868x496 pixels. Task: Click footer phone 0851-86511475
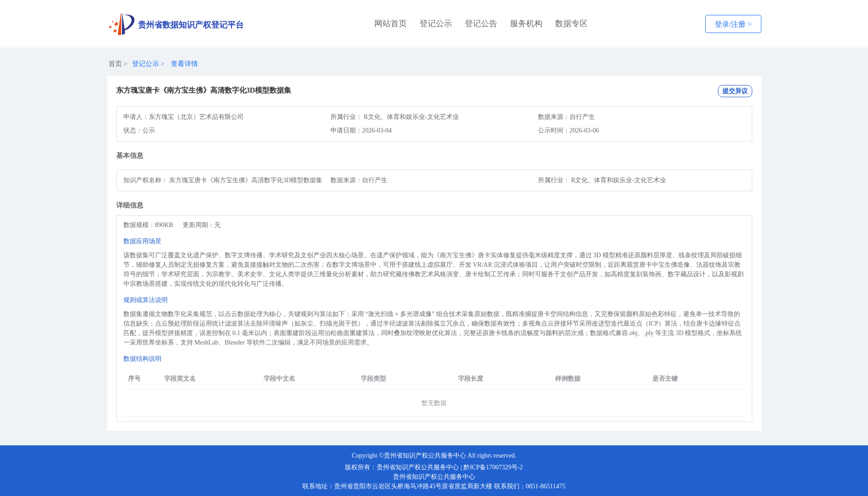tap(546, 487)
